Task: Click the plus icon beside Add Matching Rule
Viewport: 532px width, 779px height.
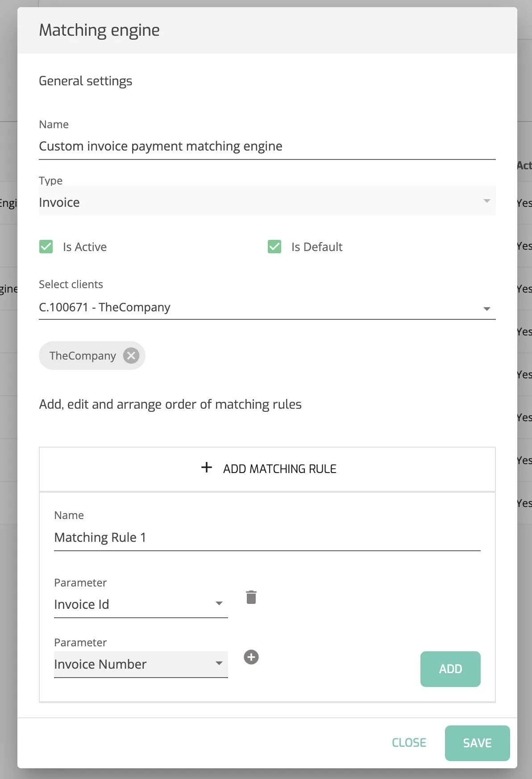Action: 207,468
